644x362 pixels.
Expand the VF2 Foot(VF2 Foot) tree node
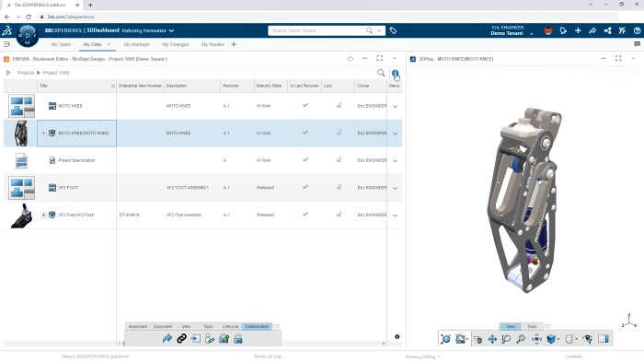coord(43,215)
